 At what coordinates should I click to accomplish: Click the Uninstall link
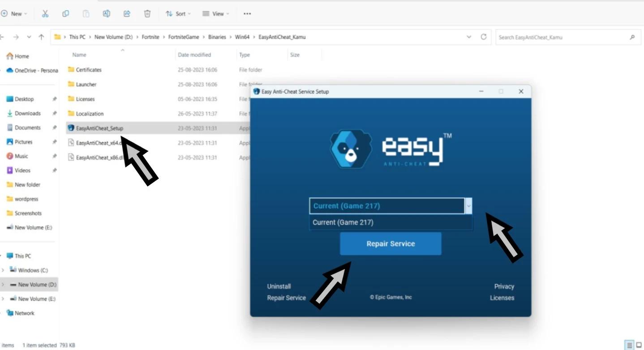click(x=279, y=286)
